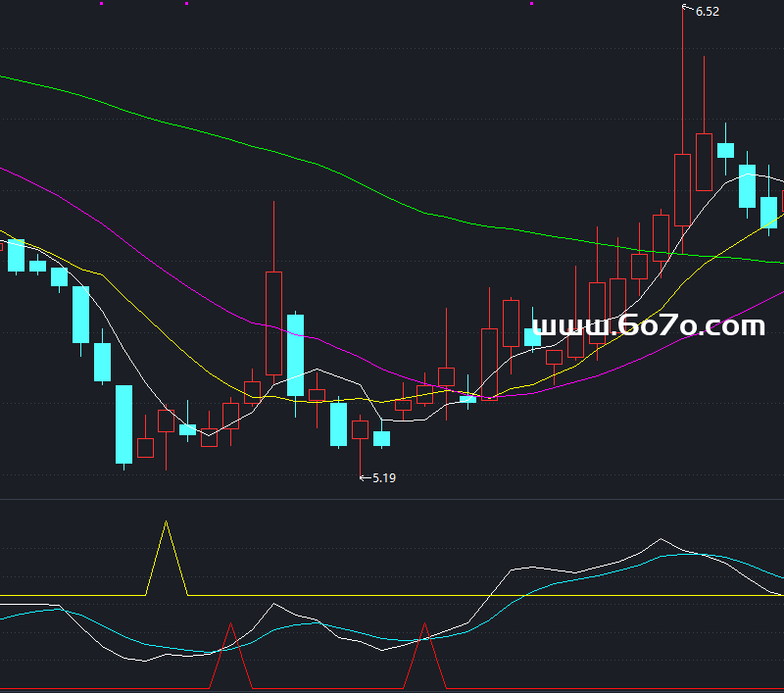Select the candlestick whose wick drops to 5.19
Image resolution: width=784 pixels, height=693 pixels.
click(360, 446)
